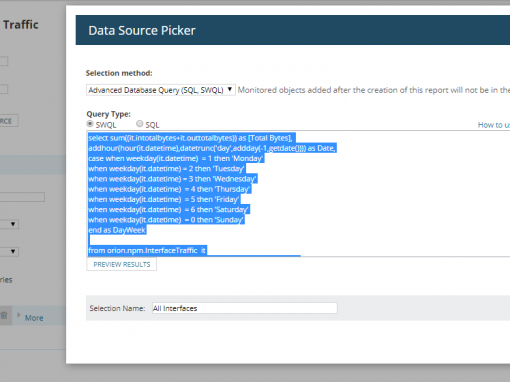This screenshot has width=510, height=382.
Task: Open the 'How to use' help link
Action: click(494, 125)
